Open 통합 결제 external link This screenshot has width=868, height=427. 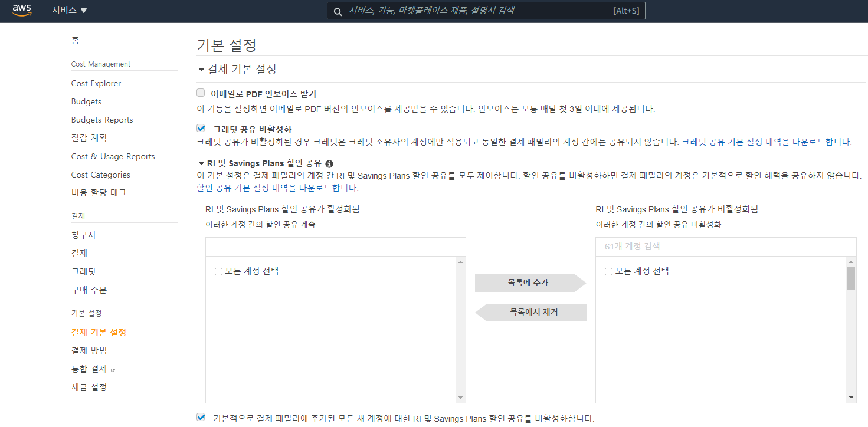[89, 369]
